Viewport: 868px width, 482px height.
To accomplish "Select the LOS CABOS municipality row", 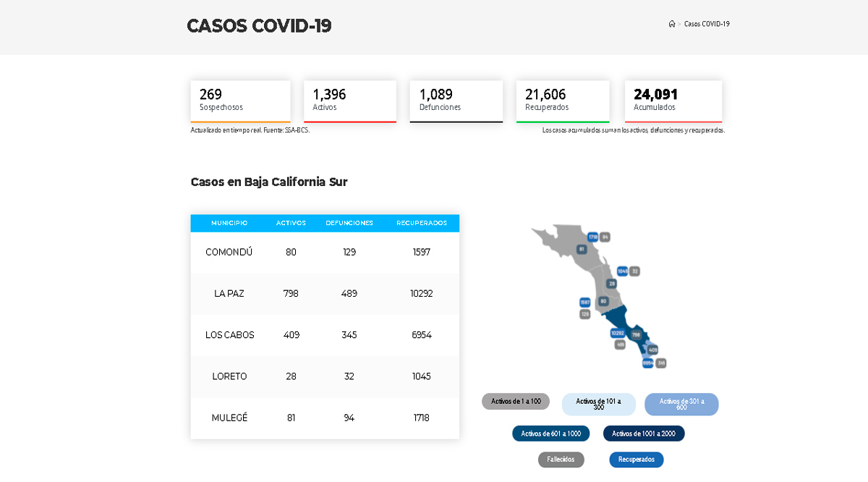I will 325,335.
